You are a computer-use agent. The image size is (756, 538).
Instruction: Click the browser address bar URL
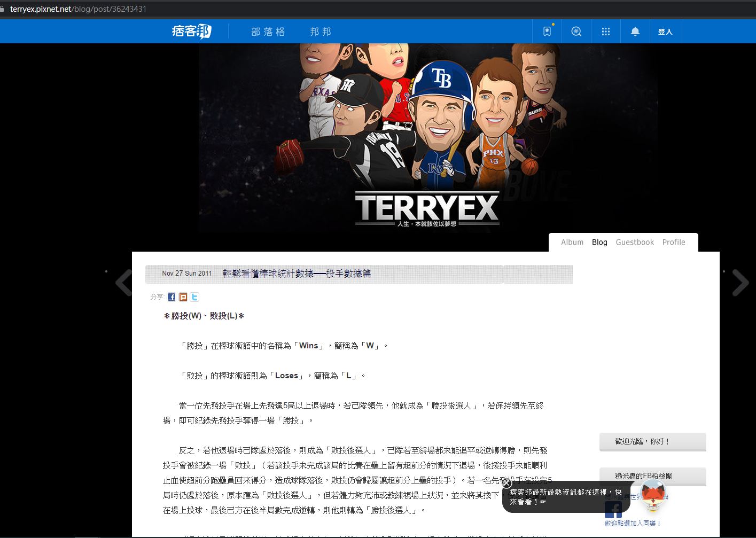point(78,9)
